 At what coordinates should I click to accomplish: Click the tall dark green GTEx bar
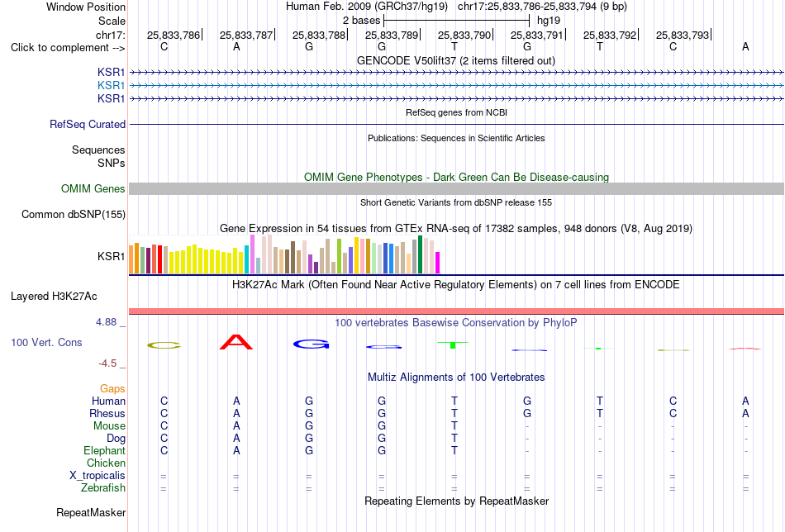pos(421,254)
